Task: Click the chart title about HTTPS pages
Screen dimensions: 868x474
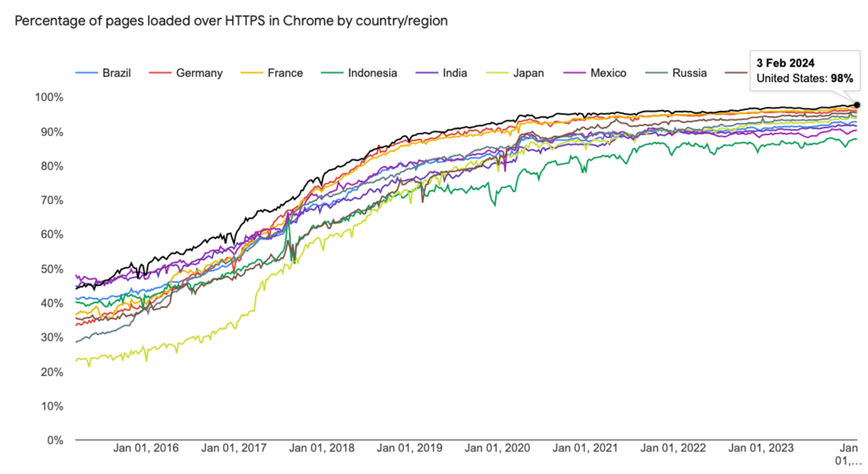Action: point(231,21)
